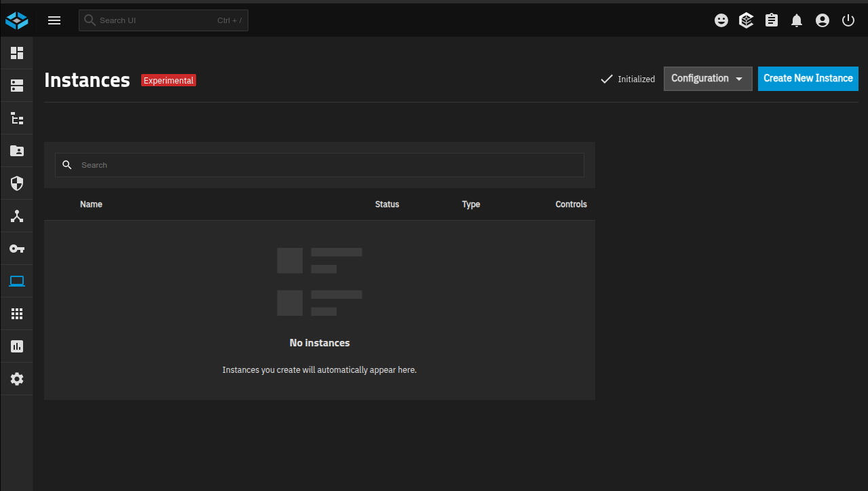Click the instances Search field
Image resolution: width=868 pixels, height=491 pixels.
(x=320, y=165)
